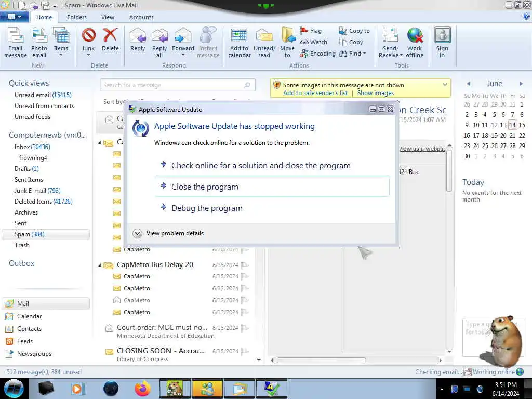Open Unread email quick view
Viewport: 532px width, 399px height.
[x=43, y=95]
